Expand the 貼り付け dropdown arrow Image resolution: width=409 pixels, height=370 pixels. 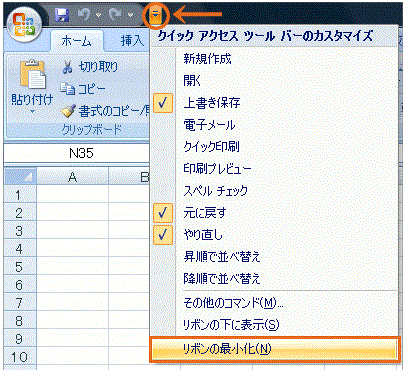click(32, 112)
